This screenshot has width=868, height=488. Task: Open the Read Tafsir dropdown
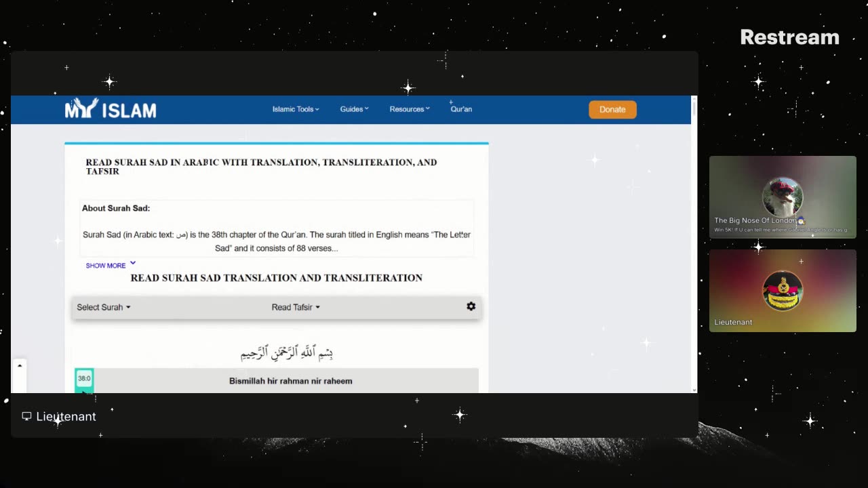pyautogui.click(x=296, y=307)
